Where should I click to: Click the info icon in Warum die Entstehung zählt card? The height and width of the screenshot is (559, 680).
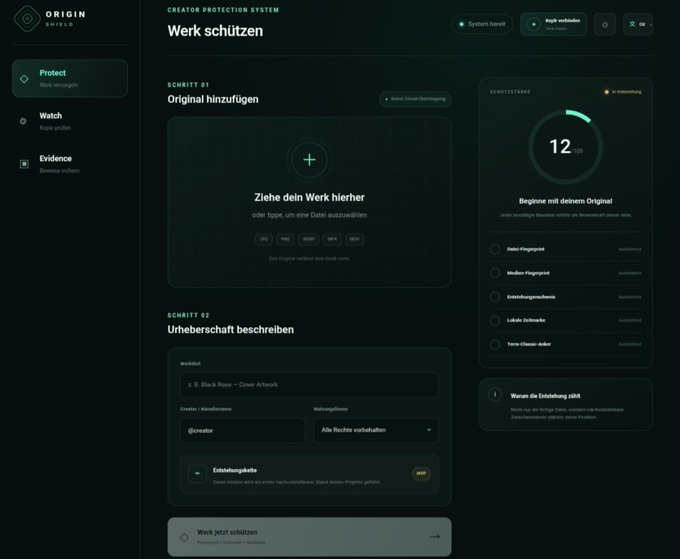tap(495, 395)
